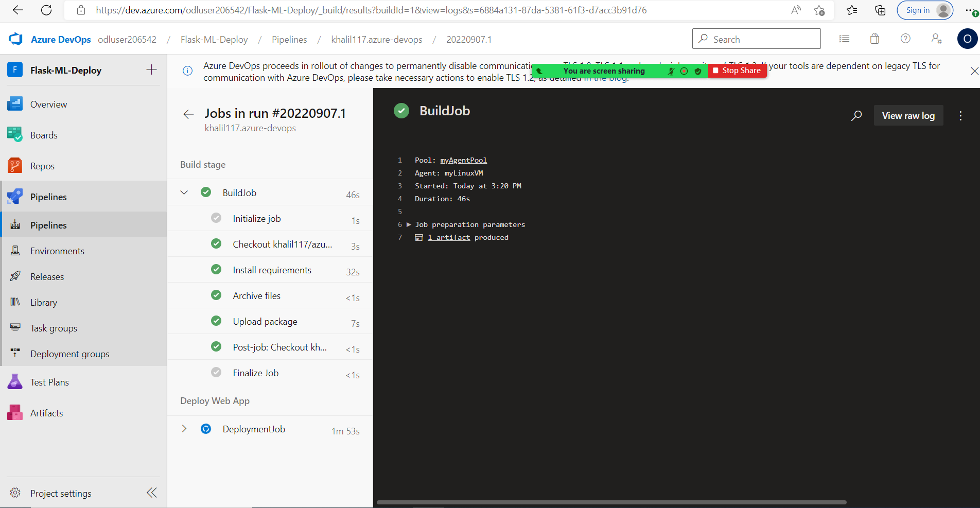Expand Job preparation parameters in the log
The height and width of the screenshot is (508, 980).
coord(408,224)
